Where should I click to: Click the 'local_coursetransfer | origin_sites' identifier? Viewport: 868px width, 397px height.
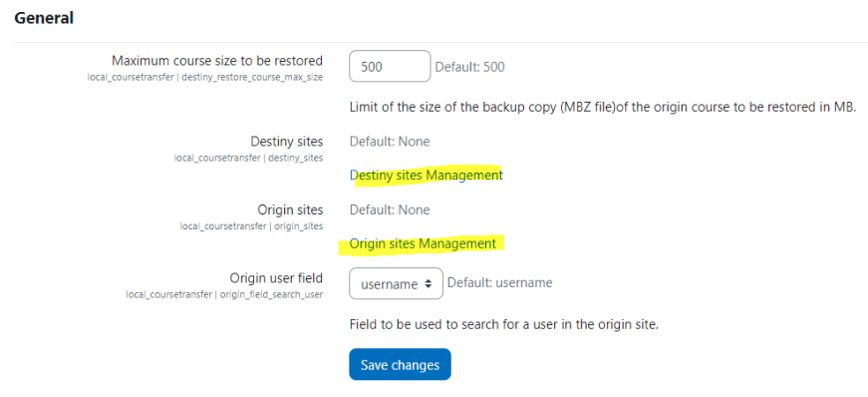coord(251,226)
